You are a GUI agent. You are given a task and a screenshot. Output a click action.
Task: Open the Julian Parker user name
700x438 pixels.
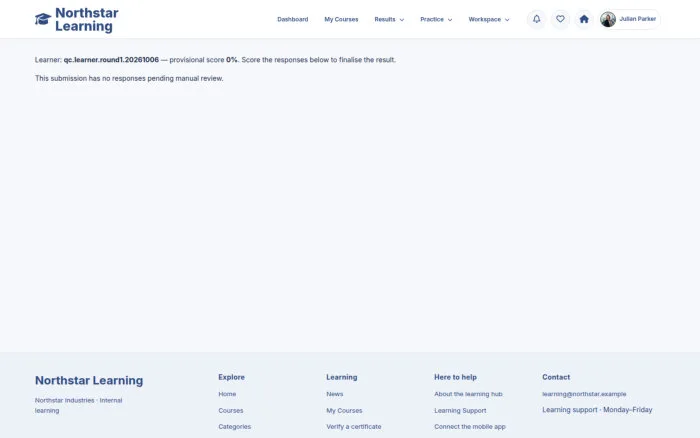pyautogui.click(x=638, y=19)
